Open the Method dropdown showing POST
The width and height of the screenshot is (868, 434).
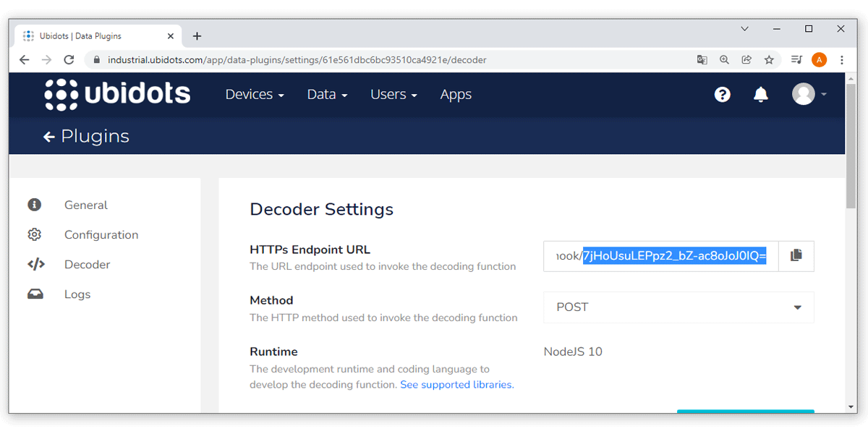pyautogui.click(x=678, y=307)
